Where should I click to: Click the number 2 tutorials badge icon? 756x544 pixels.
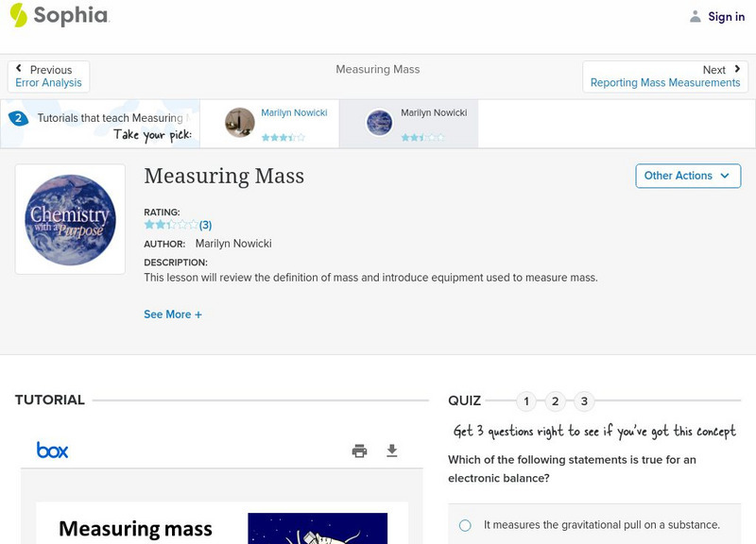tap(18, 118)
